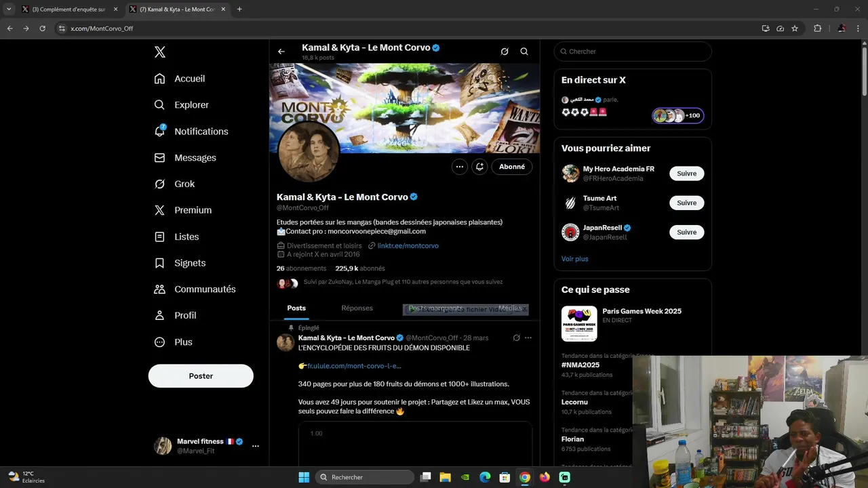
Task: Join the live space with +100 listeners
Action: [x=678, y=115]
